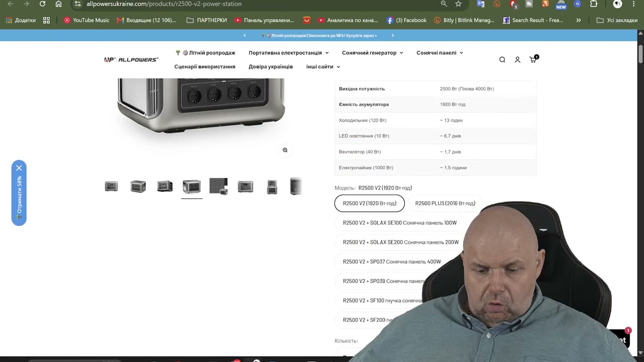644x362 pixels.
Task: Click the Літній розпродаж announcement banner text
Action: tap(319, 35)
